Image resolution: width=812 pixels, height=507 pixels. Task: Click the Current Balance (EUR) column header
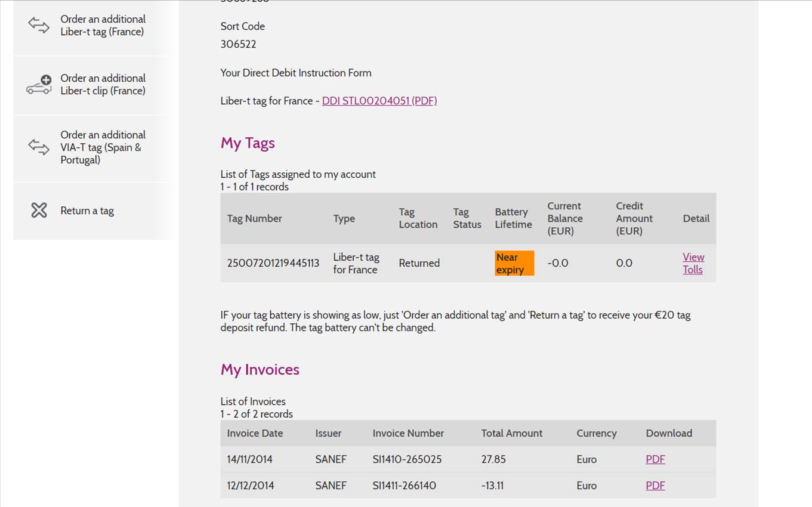click(x=565, y=218)
